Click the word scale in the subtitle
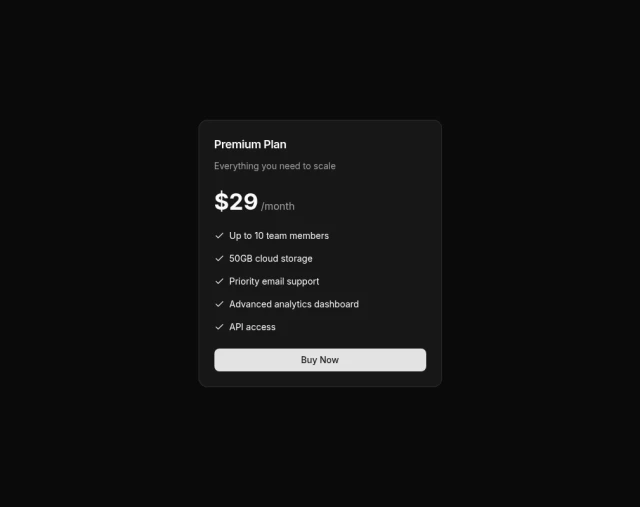Screen dimensions: 640x507 point(324,166)
